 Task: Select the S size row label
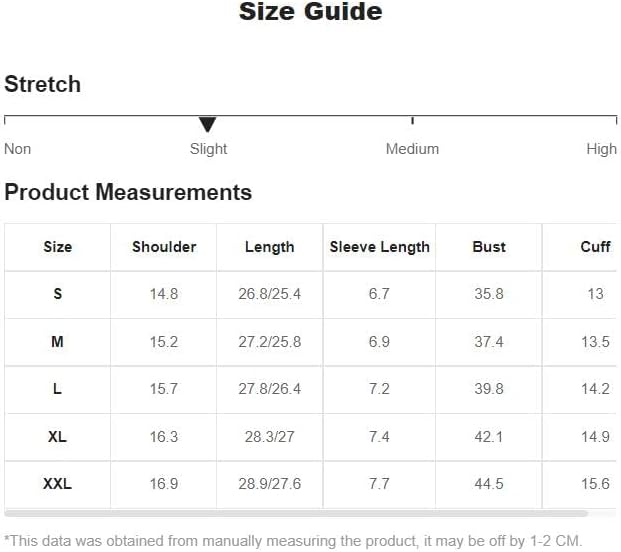tap(58, 294)
